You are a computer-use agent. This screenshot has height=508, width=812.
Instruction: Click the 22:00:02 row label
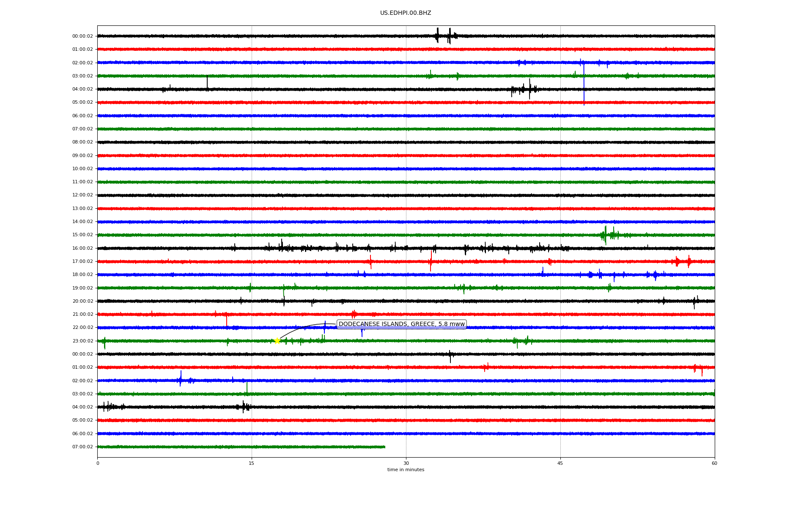(x=82, y=328)
